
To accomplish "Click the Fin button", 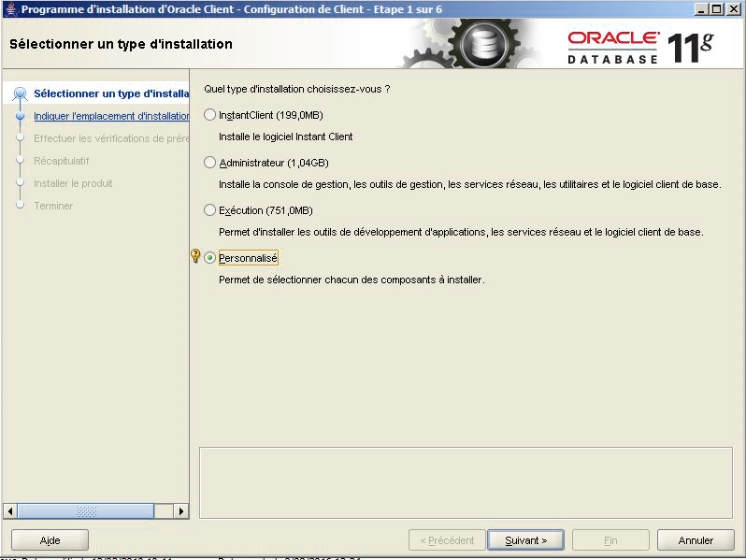I will coord(610,540).
